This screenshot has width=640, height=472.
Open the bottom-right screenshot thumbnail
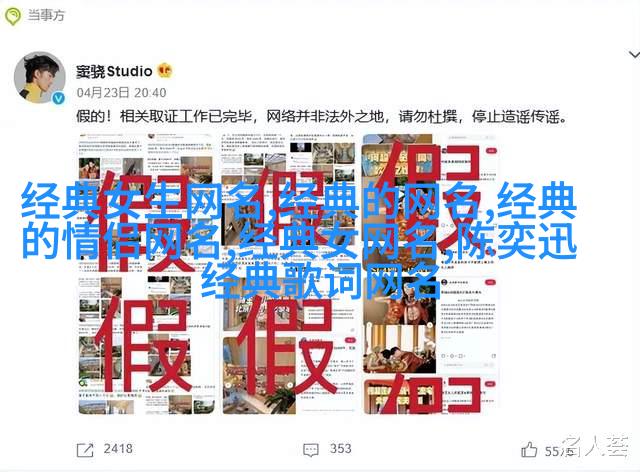(x=429, y=345)
